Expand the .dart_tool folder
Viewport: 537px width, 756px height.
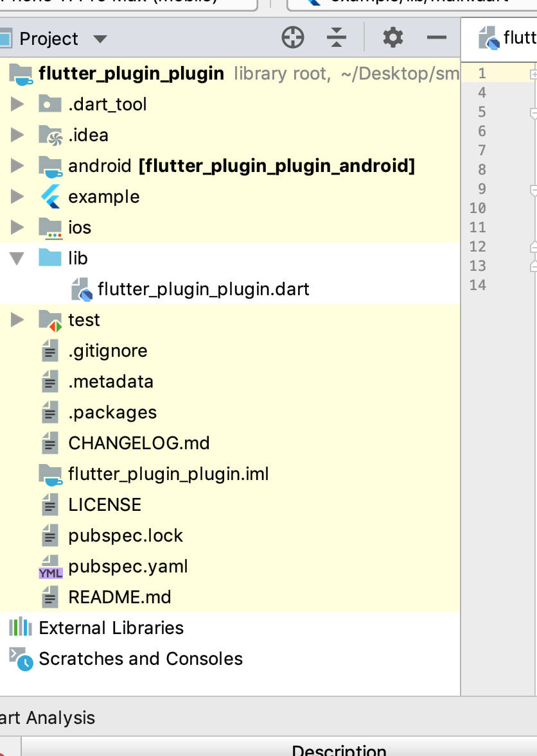coord(17,104)
